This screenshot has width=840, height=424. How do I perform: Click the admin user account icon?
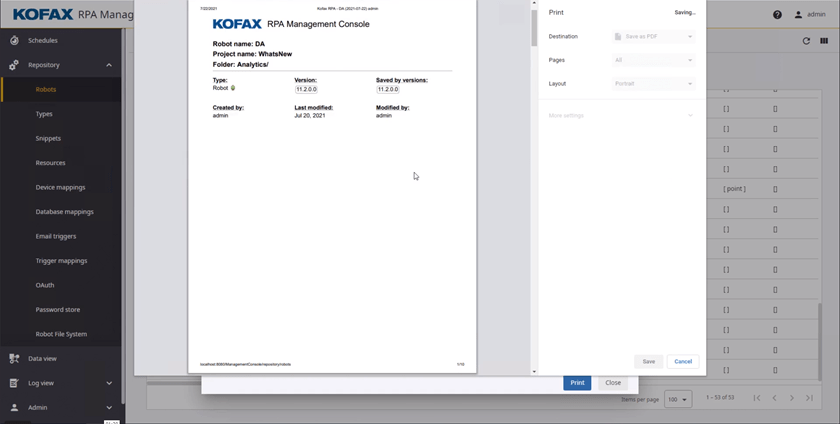(x=798, y=15)
